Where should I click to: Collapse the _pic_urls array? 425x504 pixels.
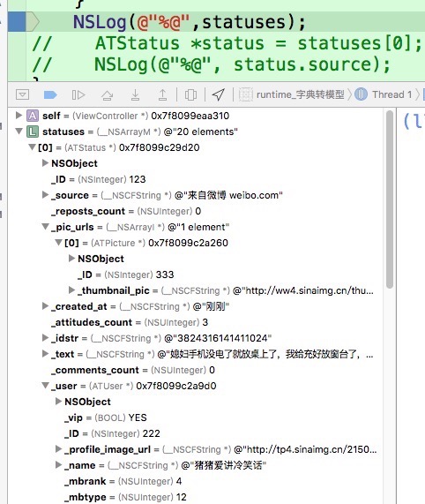pos(46,227)
